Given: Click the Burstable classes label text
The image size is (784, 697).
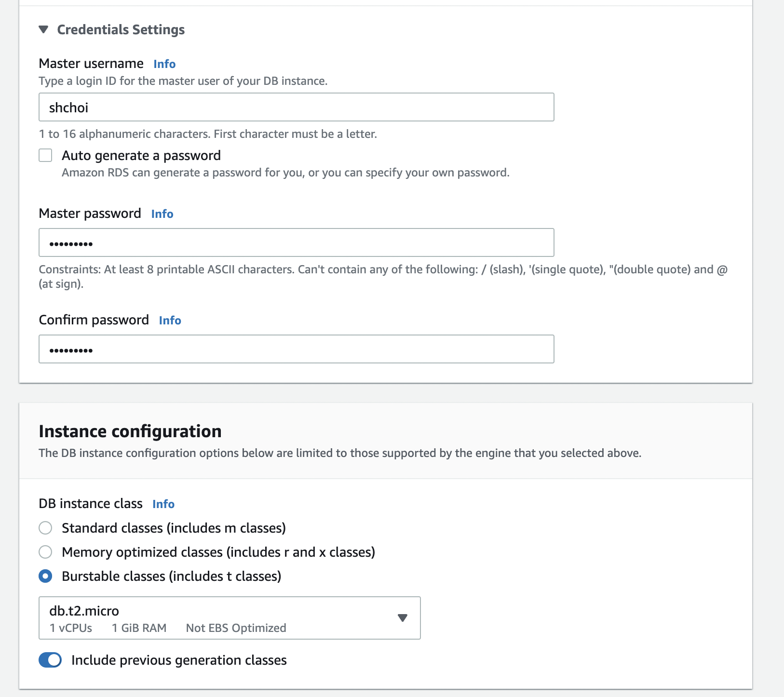Looking at the screenshot, I should point(171,576).
